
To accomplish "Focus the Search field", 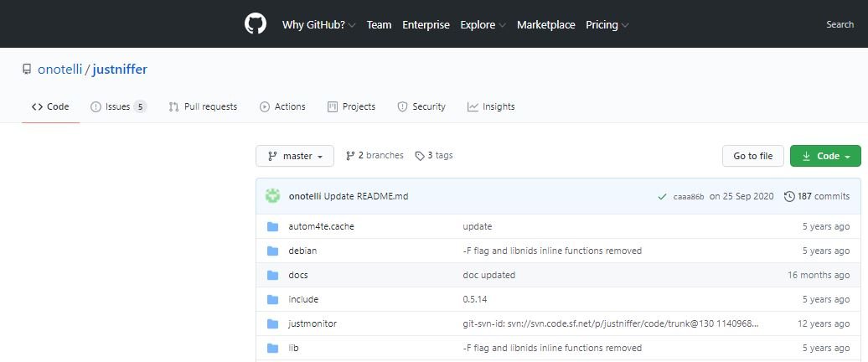I will coord(840,24).
